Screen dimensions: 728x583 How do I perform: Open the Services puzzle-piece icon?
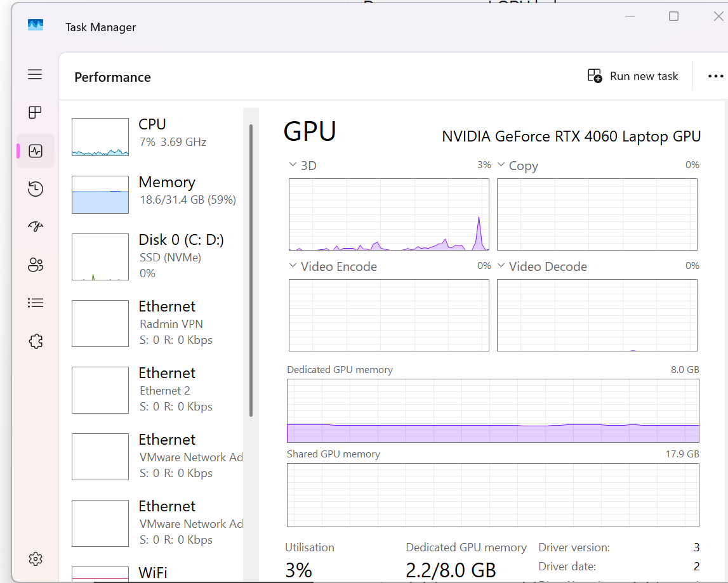tap(36, 342)
